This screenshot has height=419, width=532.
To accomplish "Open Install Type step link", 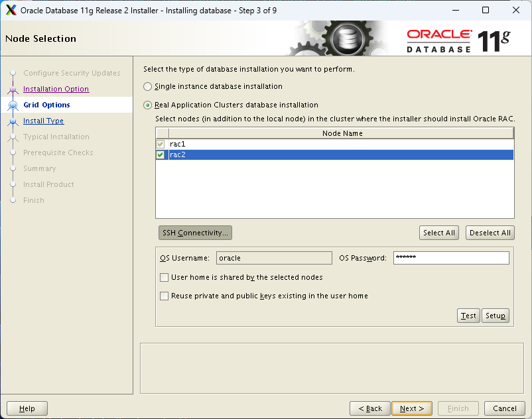I will point(43,121).
